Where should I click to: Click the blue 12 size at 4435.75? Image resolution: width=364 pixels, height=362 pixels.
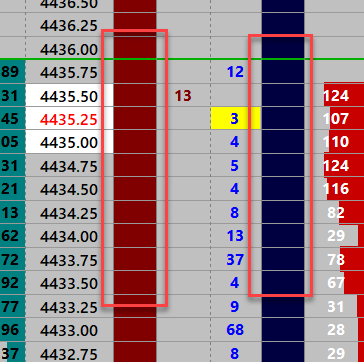235,72
